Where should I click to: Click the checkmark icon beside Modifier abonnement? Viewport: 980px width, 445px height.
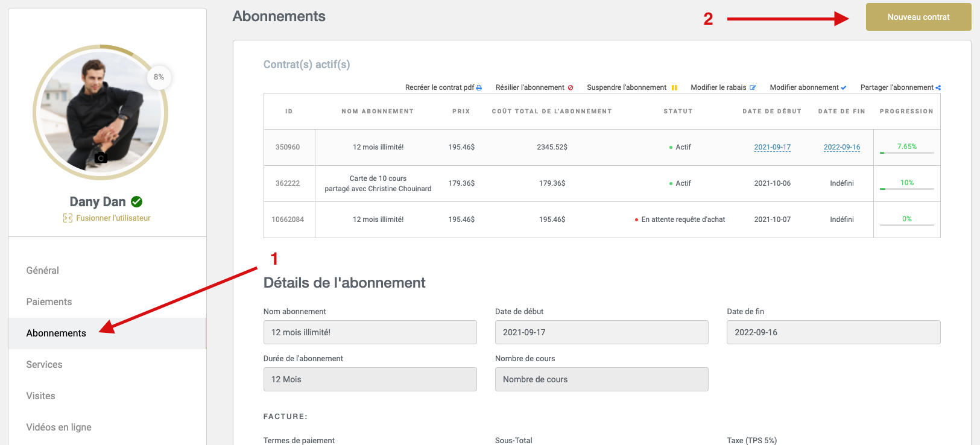pos(844,88)
